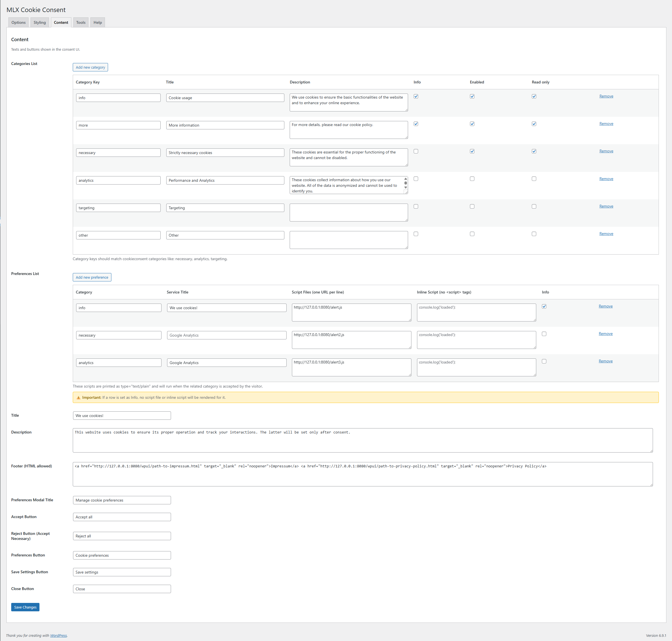Open the WordPress footer link
The width and height of the screenshot is (672, 641).
pyautogui.click(x=58, y=635)
